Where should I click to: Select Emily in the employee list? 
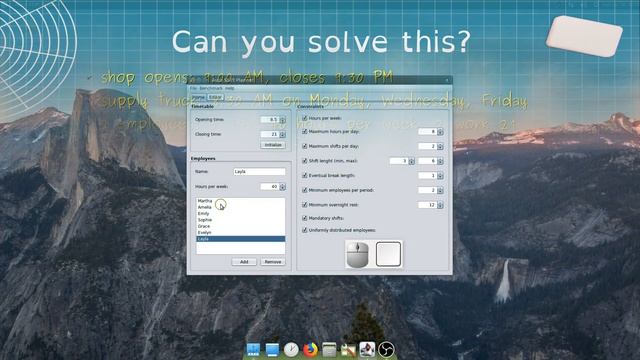pyautogui.click(x=240, y=213)
